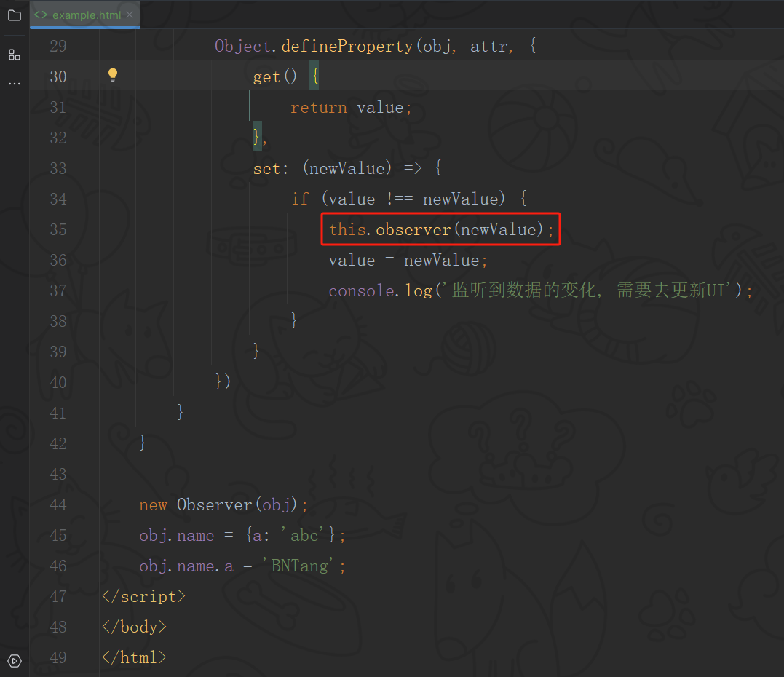784x677 pixels.
Task: Click the '</html>' closing tag
Action: 134,657
